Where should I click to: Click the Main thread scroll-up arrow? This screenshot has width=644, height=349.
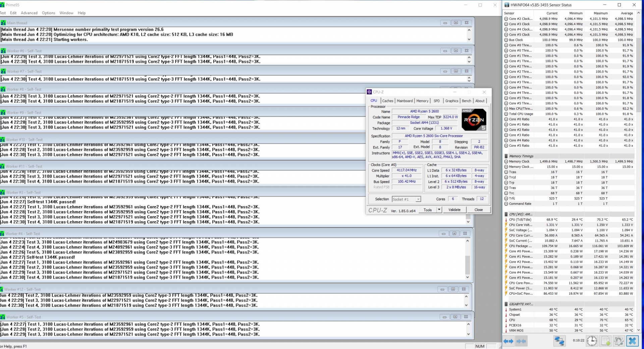(469, 30)
